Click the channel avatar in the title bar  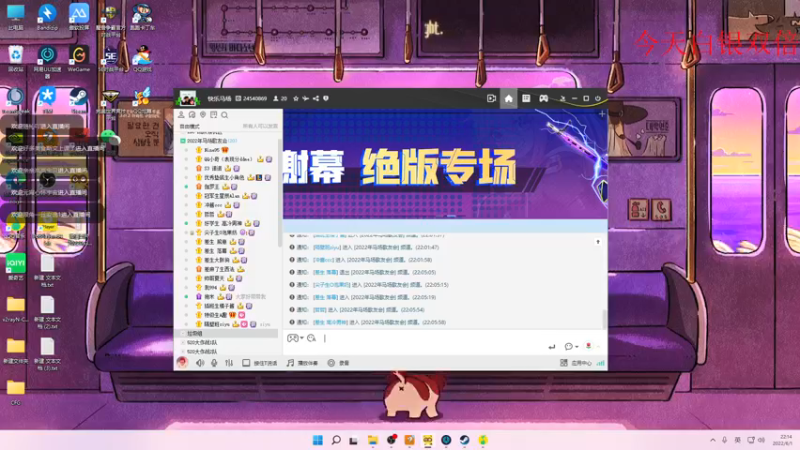pyautogui.click(x=187, y=98)
